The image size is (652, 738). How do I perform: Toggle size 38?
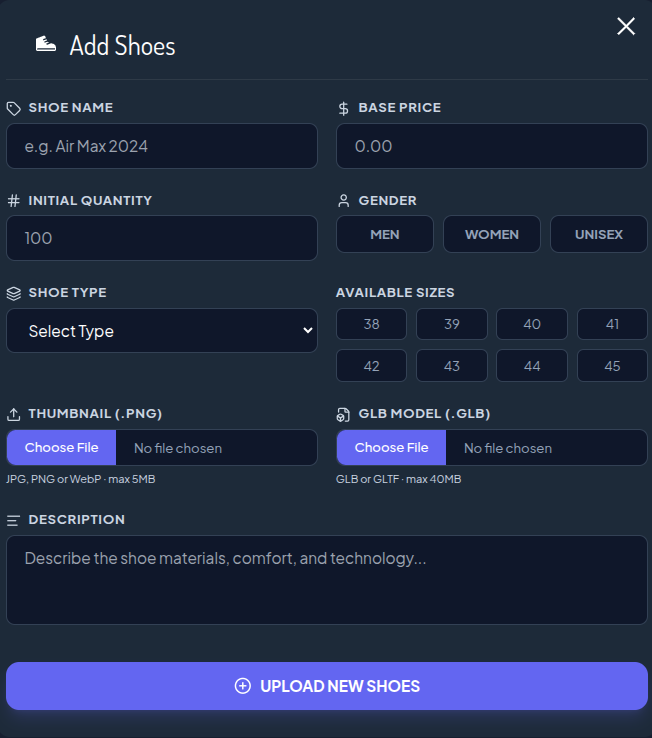pyautogui.click(x=371, y=324)
